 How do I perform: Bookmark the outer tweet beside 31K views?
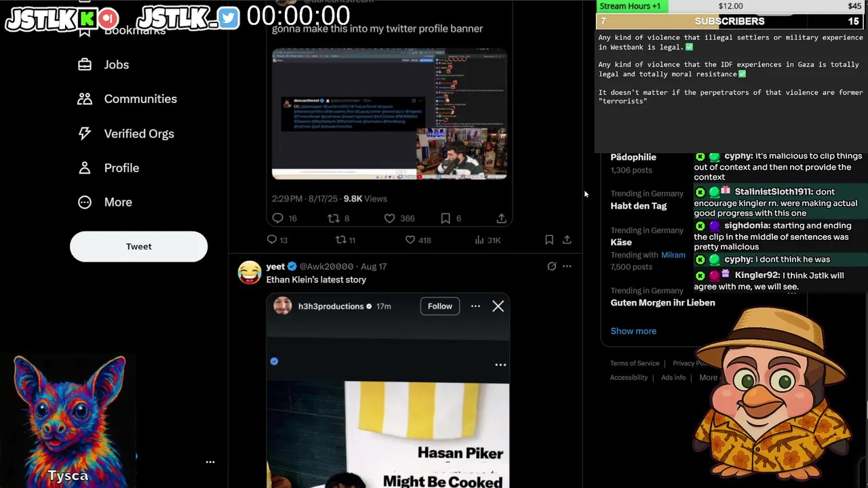point(549,240)
